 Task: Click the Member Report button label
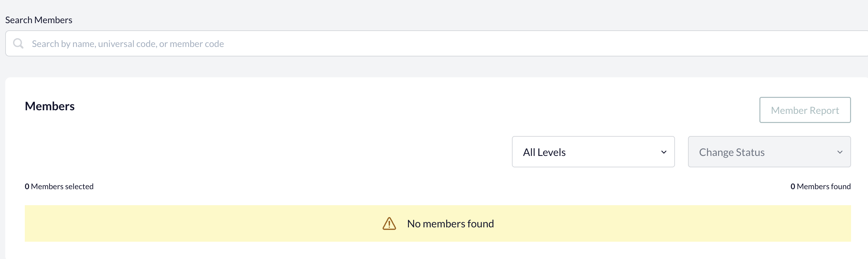tap(805, 110)
